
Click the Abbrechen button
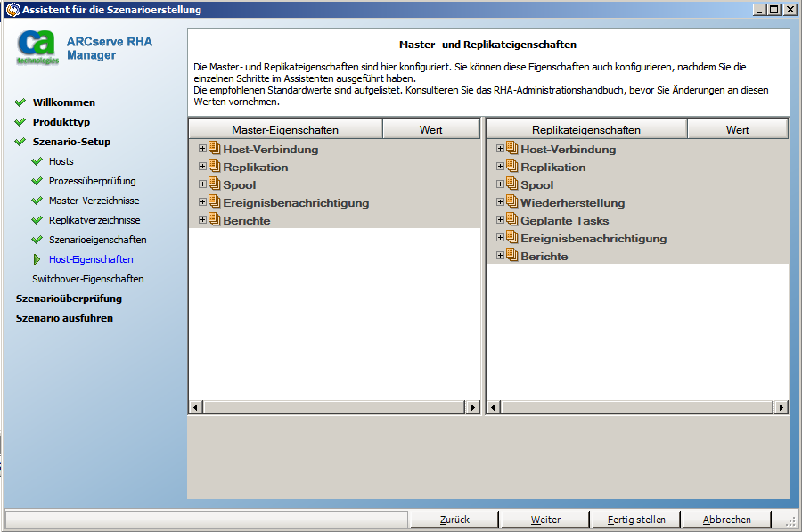726,519
